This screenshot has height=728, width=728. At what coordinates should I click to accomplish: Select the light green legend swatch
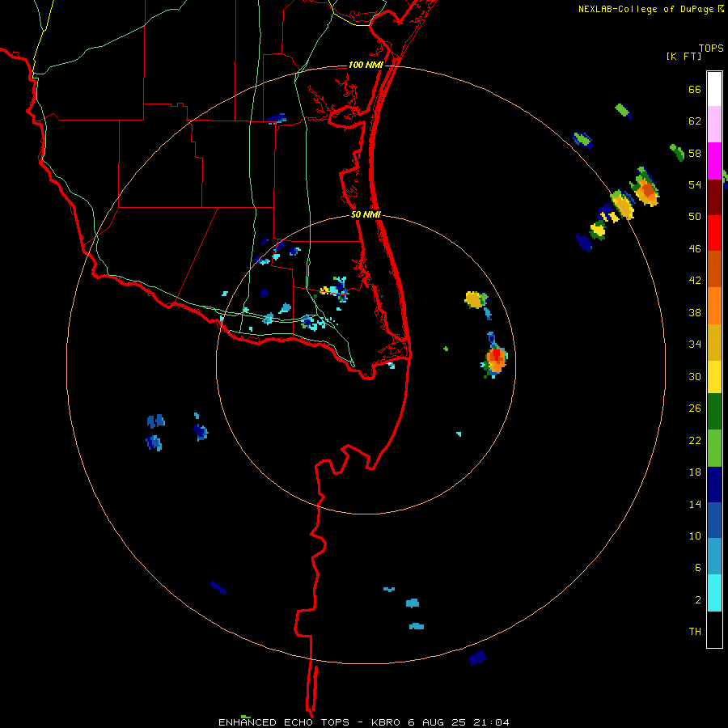click(x=714, y=448)
